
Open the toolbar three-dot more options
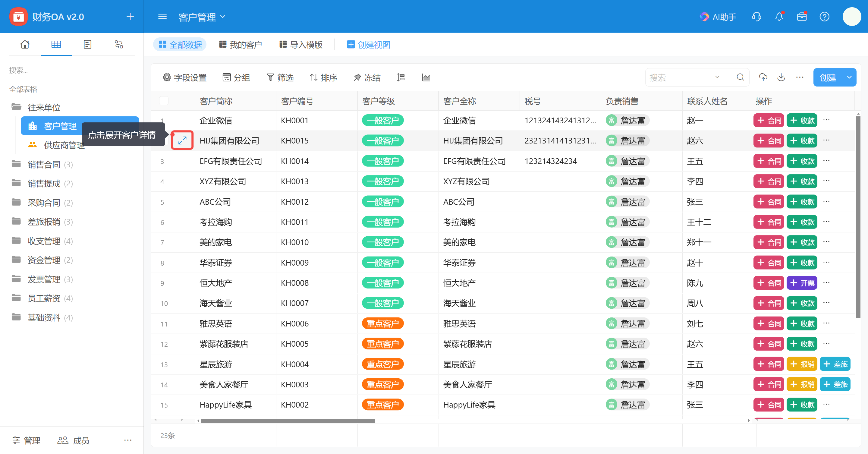[x=800, y=77]
